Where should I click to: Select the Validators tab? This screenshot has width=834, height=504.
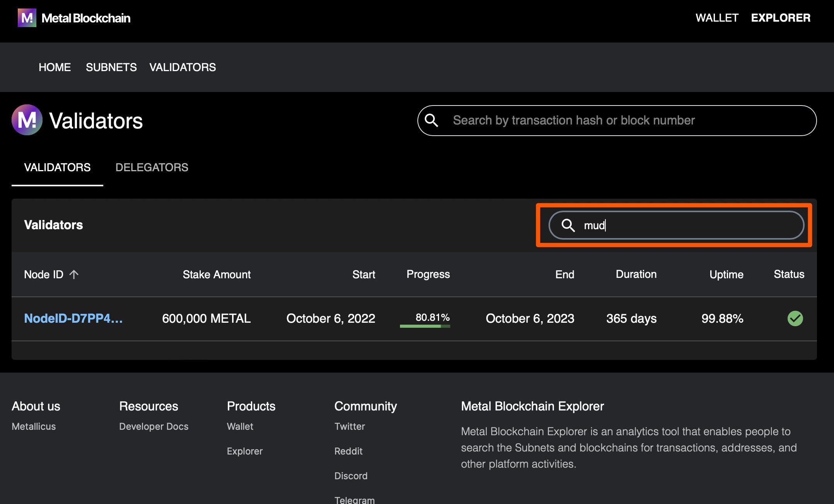point(57,167)
